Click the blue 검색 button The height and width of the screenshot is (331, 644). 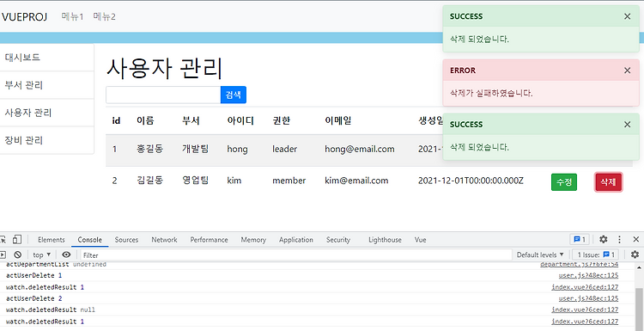coord(234,95)
